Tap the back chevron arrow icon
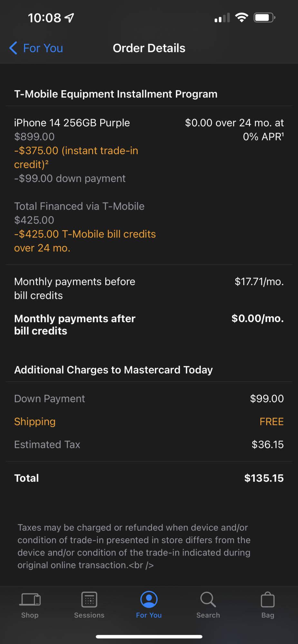The image size is (298, 644). tap(13, 48)
